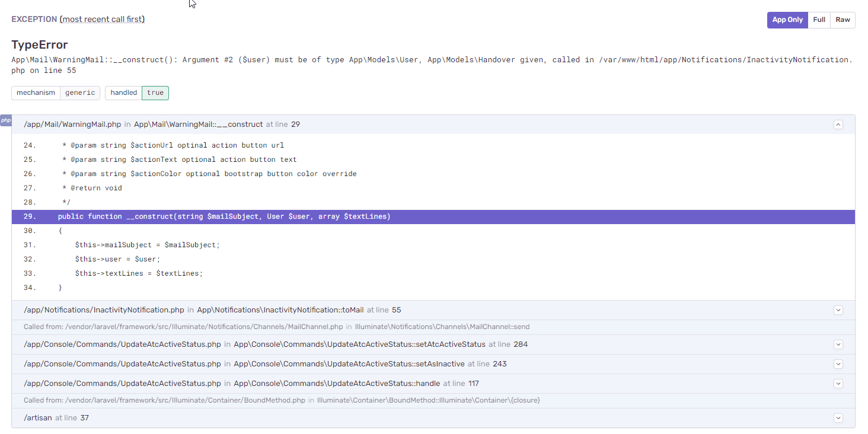The image size is (868, 434).
Task: Click the /app/Mail/WarningMail.php file path
Action: coord(72,125)
